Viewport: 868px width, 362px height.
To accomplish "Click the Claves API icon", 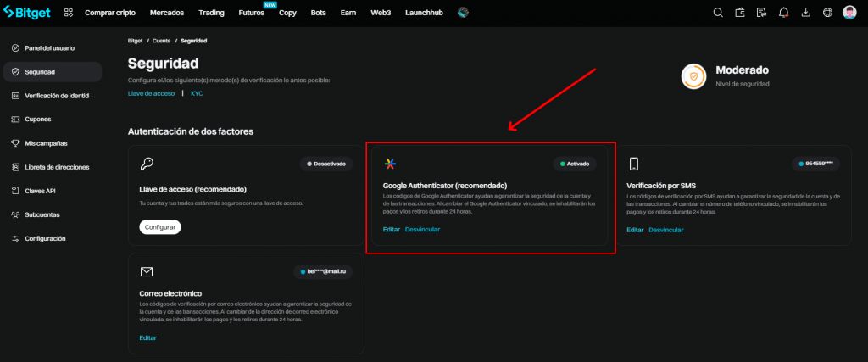I will (15, 191).
